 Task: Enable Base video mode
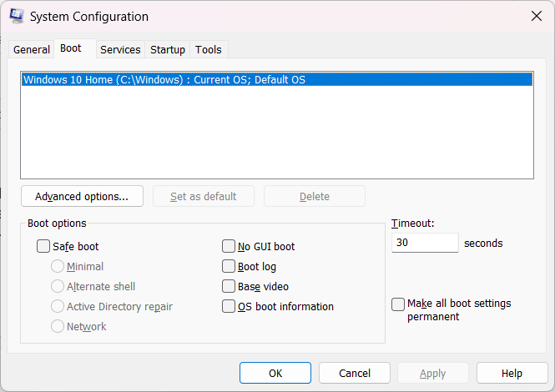229,287
